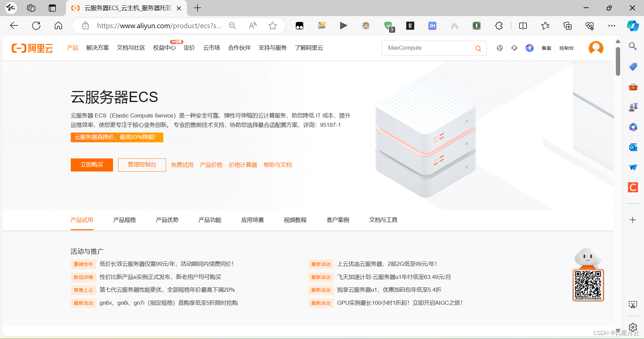The width and height of the screenshot is (644, 339).
Task: Toggle split screen view
Action: [523, 26]
